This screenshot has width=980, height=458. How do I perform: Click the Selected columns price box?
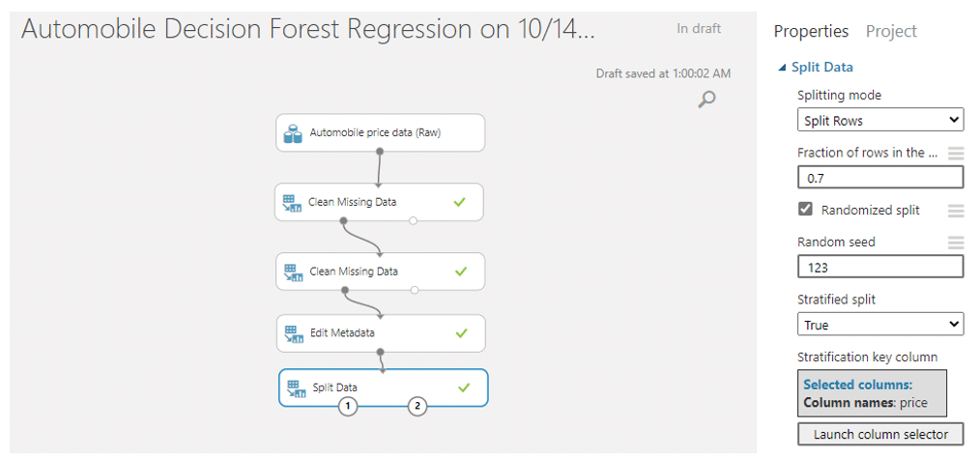[873, 393]
